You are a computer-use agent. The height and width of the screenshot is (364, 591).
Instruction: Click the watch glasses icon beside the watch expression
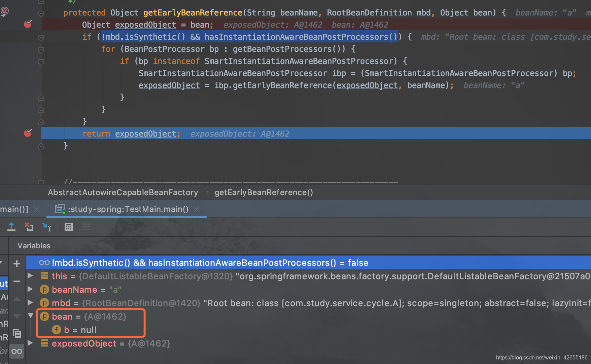(44, 263)
